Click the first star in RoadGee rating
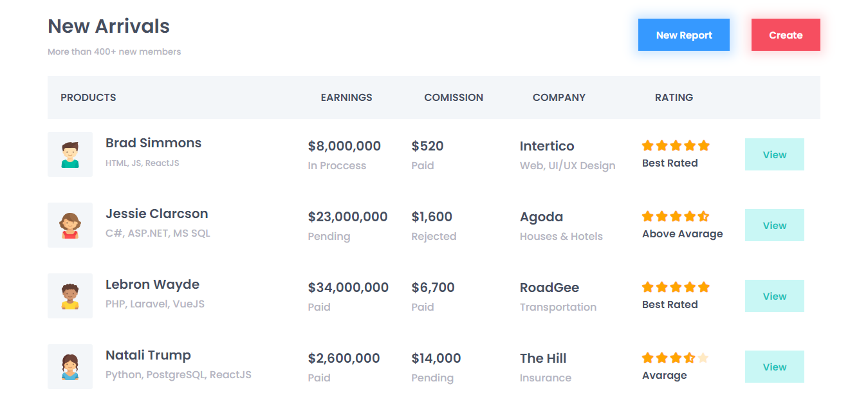The height and width of the screenshot is (402, 868). click(647, 288)
